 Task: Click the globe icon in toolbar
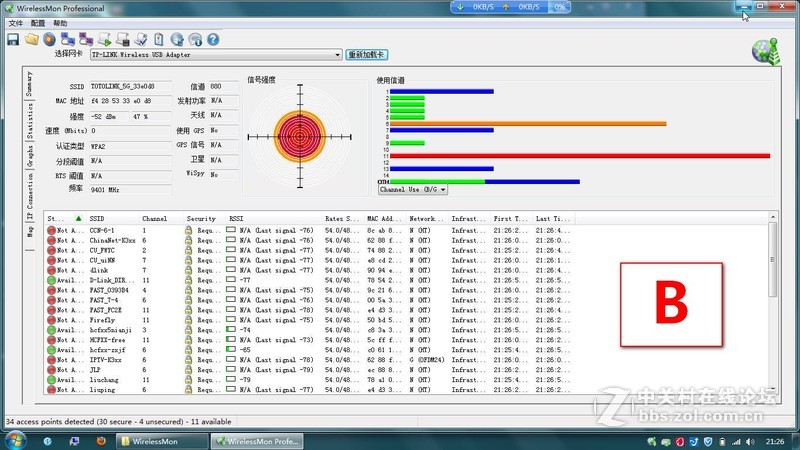tap(177, 39)
